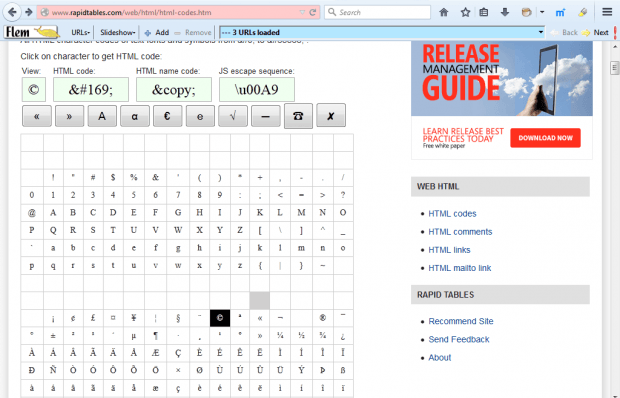Click the Flem Next button

tap(595, 32)
